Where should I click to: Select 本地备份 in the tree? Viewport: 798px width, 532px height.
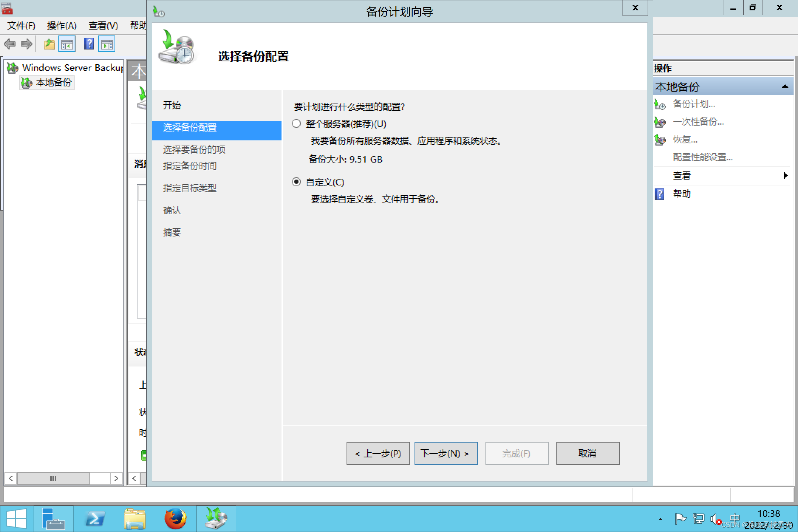(x=54, y=82)
